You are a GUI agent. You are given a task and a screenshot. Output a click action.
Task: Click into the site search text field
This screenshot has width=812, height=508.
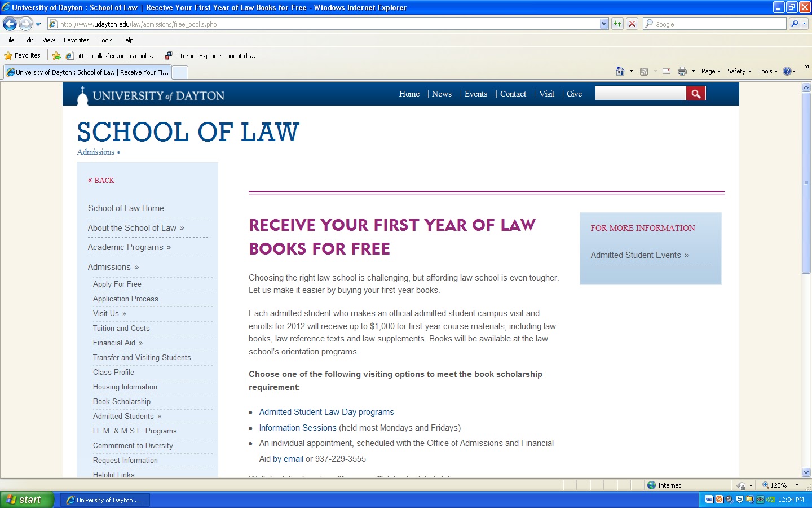tap(640, 94)
